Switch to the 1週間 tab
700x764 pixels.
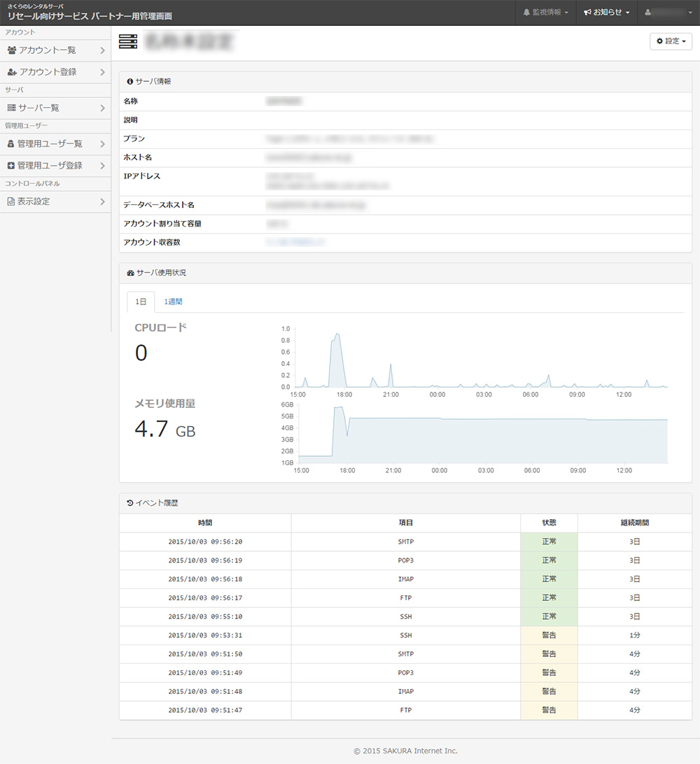pyautogui.click(x=173, y=302)
